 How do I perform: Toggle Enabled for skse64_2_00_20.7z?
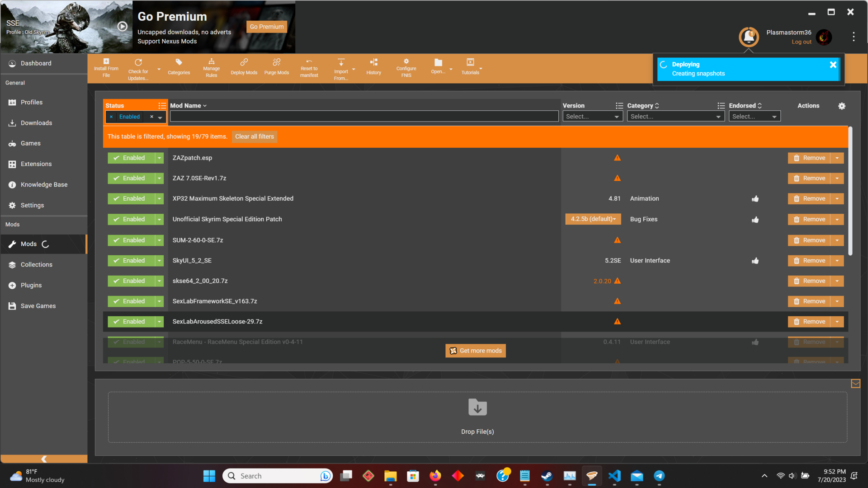[131, 281]
